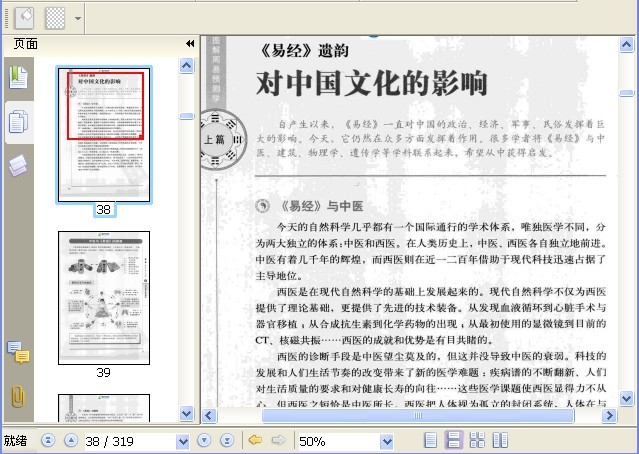This screenshot has height=454, width=639.
Task: Click the checkered transparency tool icon
Action: [x=55, y=18]
